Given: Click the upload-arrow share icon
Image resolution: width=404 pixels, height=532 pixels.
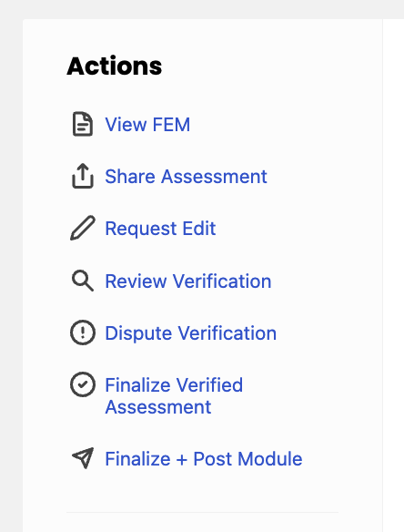Looking at the screenshot, I should coord(83,176).
